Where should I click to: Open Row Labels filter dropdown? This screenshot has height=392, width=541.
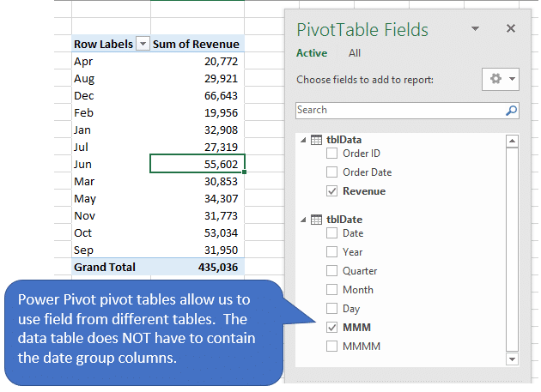[143, 44]
